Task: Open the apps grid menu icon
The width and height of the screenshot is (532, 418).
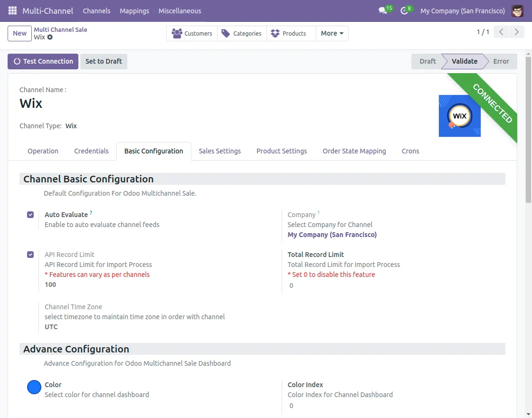Action: [12, 10]
